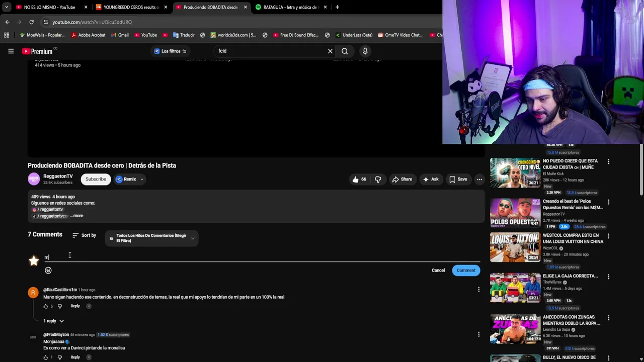Go back with browser back arrow

[x=7, y=22]
